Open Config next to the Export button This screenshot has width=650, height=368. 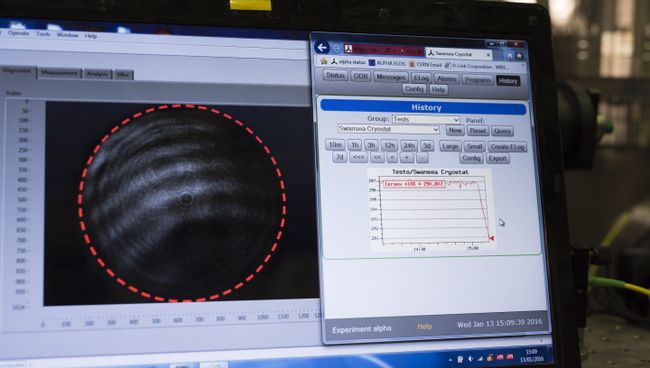(471, 158)
